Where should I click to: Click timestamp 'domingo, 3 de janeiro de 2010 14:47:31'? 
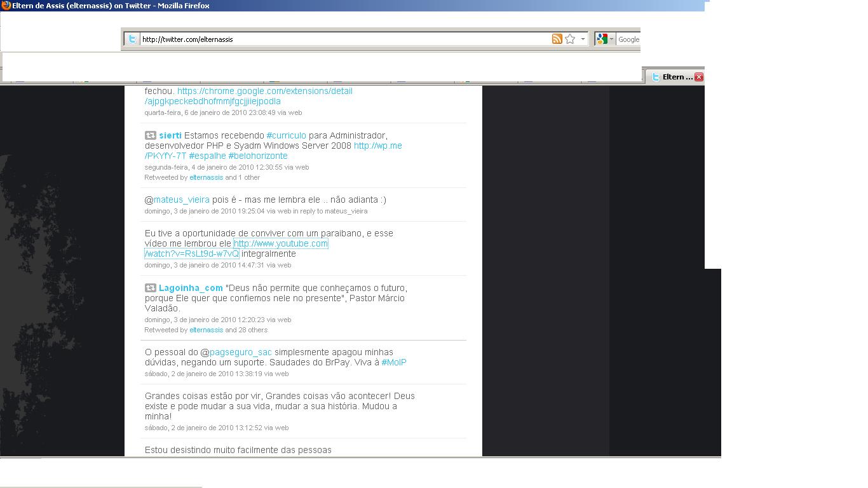tap(205, 265)
